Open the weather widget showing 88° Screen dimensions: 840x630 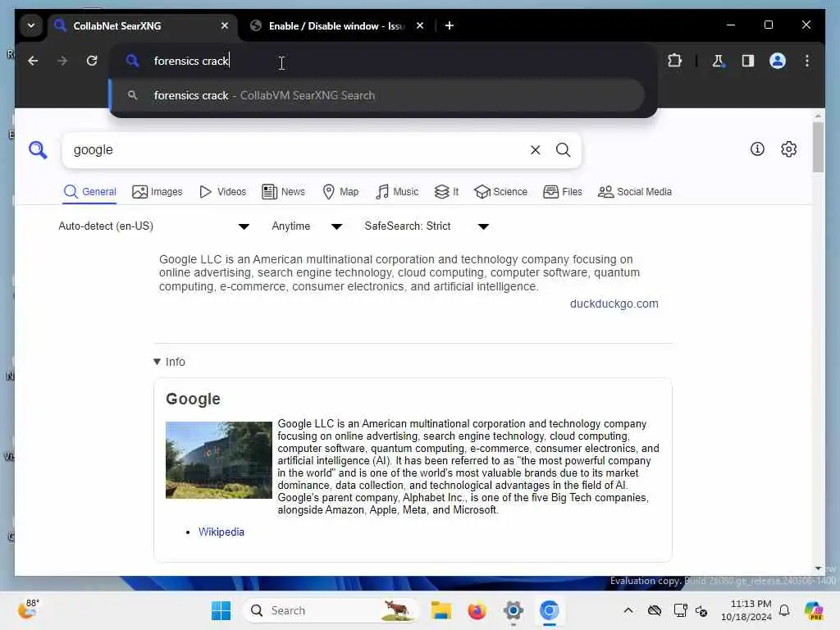click(28, 609)
